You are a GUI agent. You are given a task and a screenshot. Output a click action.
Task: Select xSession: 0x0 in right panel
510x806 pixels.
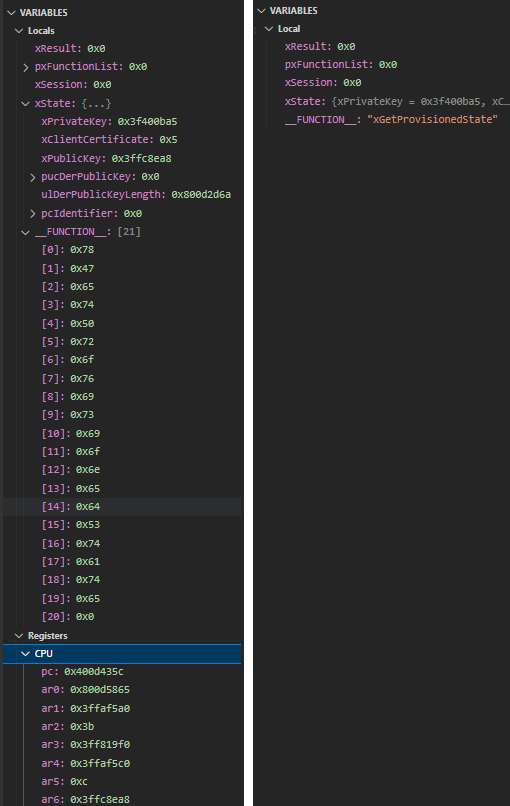[x=323, y=82]
